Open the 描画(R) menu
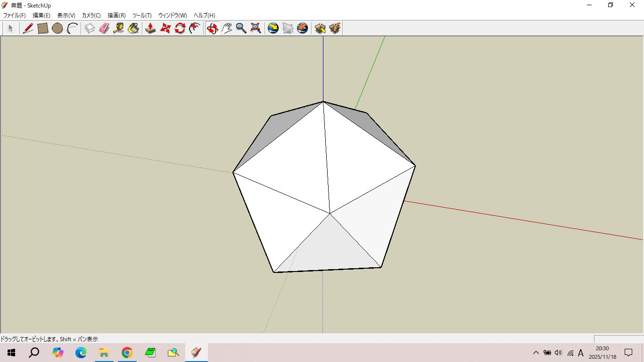 coord(116,16)
